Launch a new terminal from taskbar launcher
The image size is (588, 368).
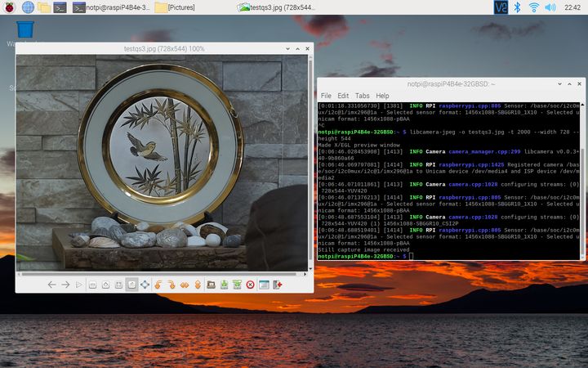(x=60, y=7)
